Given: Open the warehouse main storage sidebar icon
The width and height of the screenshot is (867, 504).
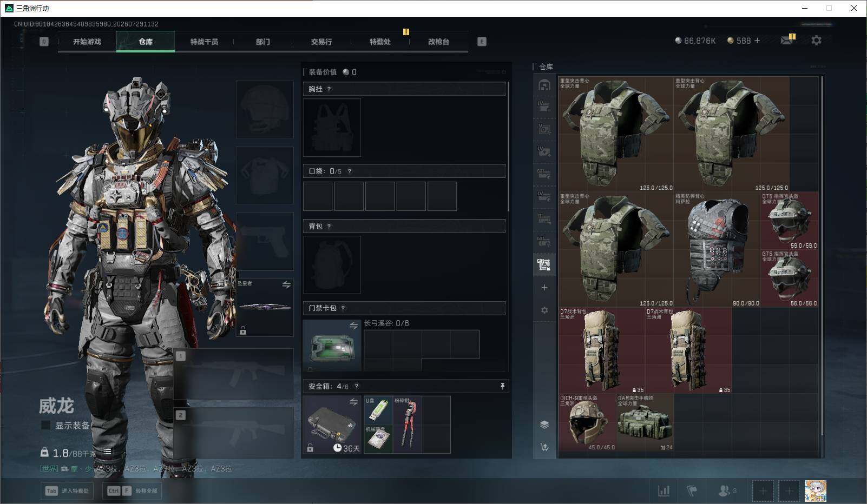Looking at the screenshot, I should 544,85.
